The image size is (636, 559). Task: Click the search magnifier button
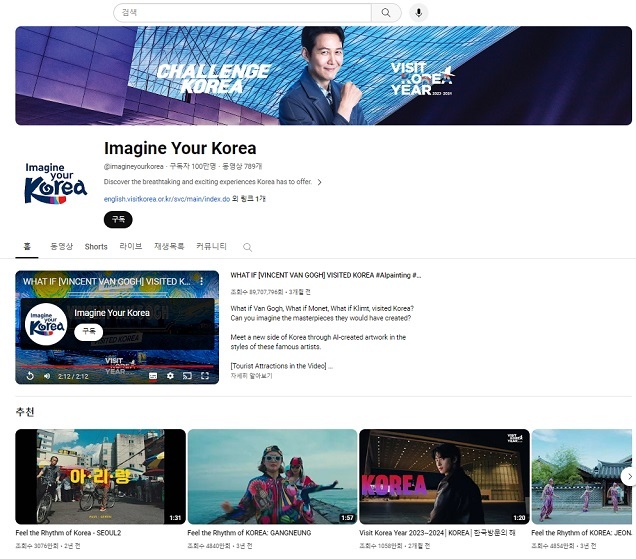386,13
